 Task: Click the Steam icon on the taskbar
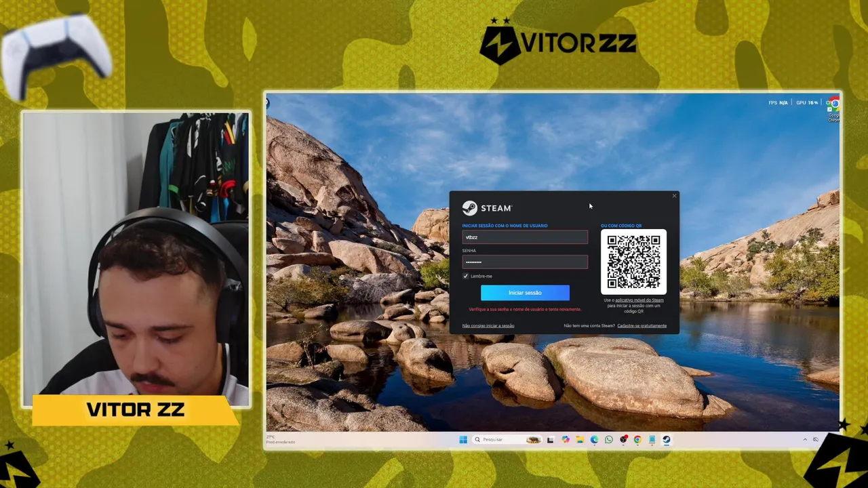(x=667, y=440)
